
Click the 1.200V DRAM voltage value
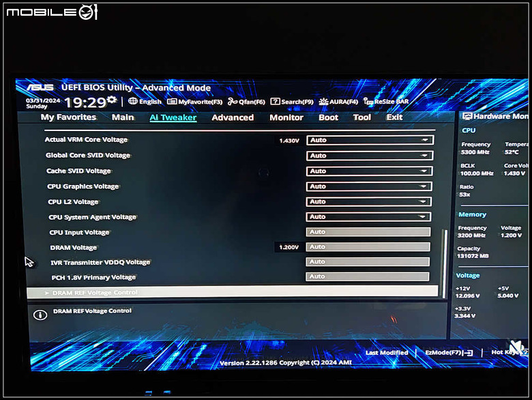click(x=289, y=247)
